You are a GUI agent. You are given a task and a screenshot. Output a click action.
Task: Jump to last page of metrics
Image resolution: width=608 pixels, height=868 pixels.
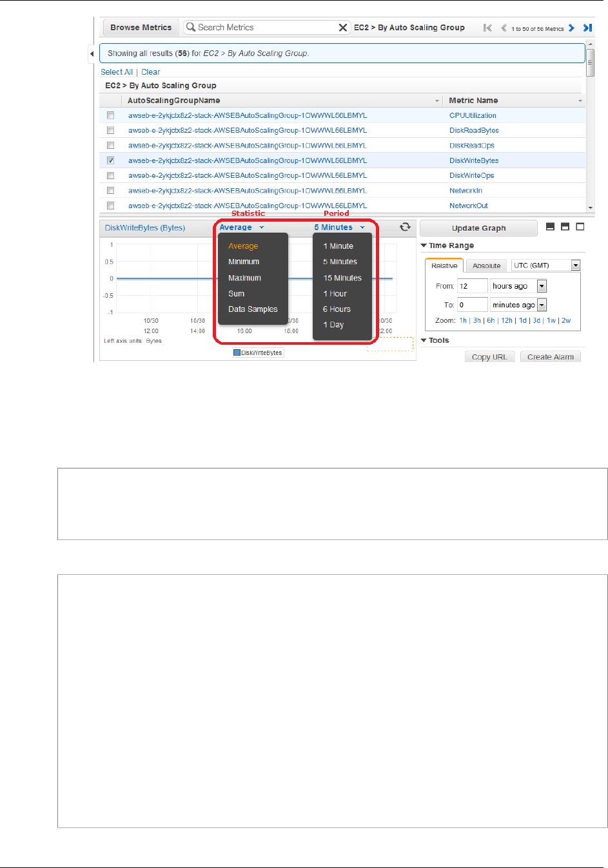point(587,28)
